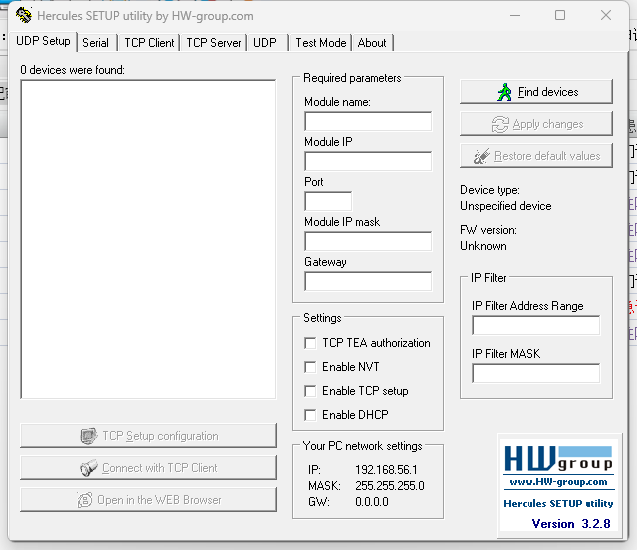Click the GW value 0.0.0.0

tap(372, 502)
